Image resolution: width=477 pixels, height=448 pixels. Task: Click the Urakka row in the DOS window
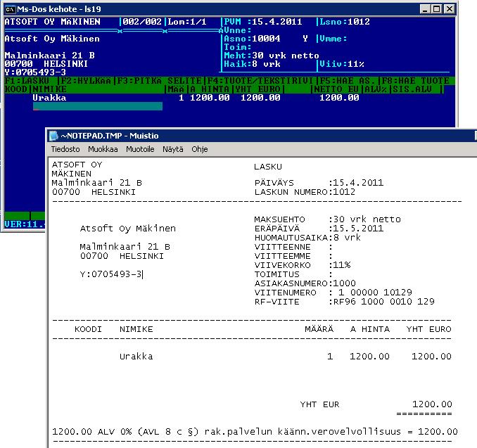196,98
